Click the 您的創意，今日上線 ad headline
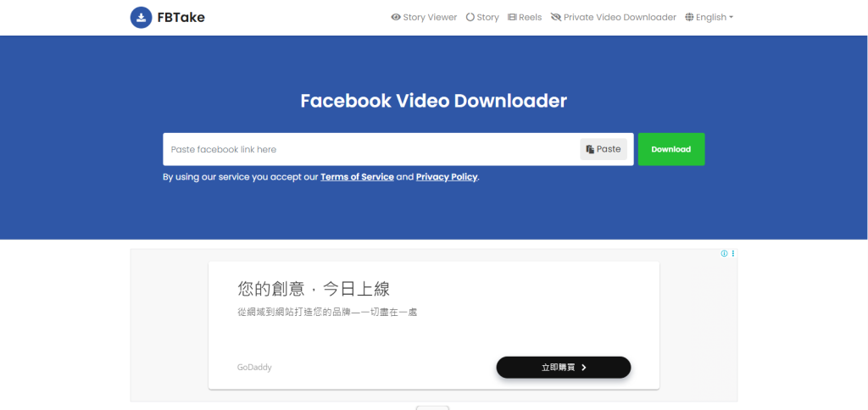The image size is (868, 410). click(x=314, y=289)
